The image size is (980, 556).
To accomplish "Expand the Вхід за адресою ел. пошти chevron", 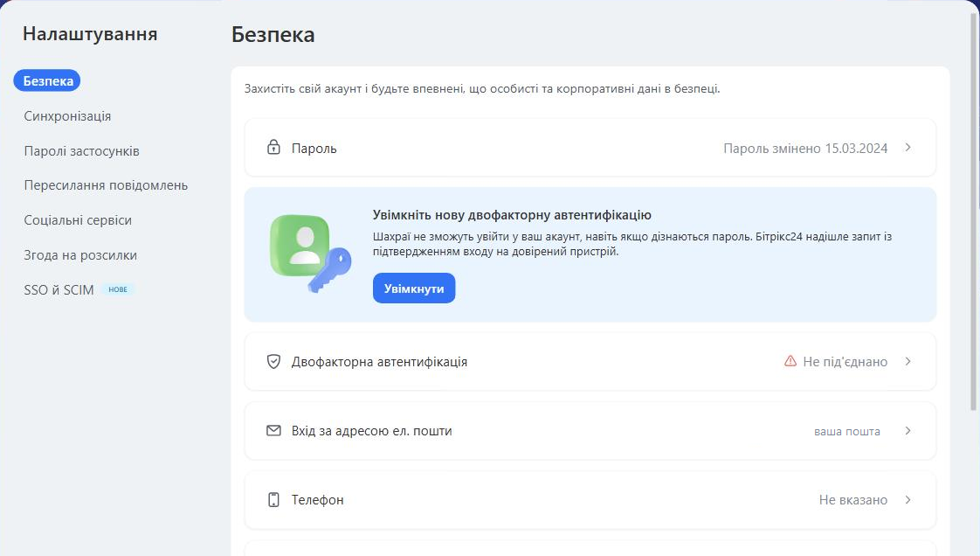I will click(x=908, y=431).
